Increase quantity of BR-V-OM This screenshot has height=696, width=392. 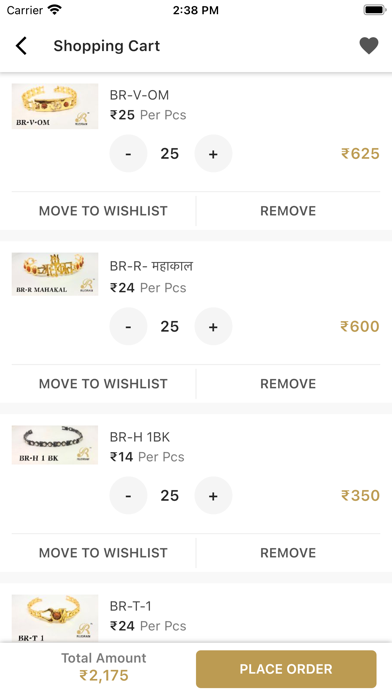pyautogui.click(x=213, y=154)
